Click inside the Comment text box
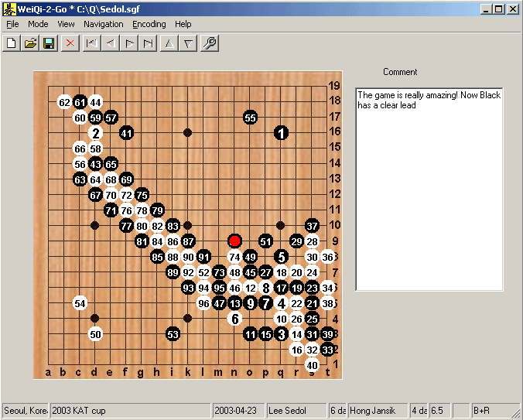The image size is (523, 420). click(x=429, y=190)
